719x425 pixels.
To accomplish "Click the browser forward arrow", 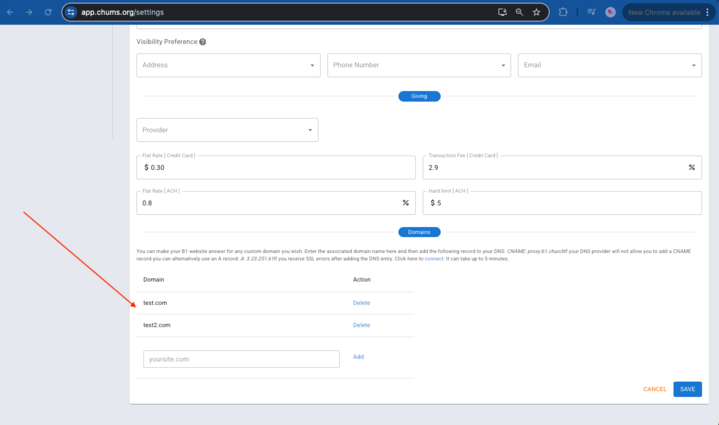I will pyautogui.click(x=28, y=12).
